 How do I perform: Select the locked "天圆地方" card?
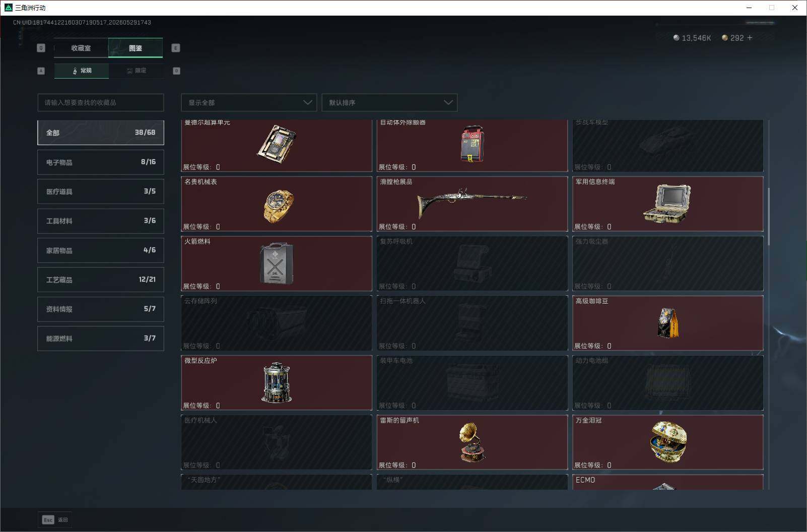(277, 482)
